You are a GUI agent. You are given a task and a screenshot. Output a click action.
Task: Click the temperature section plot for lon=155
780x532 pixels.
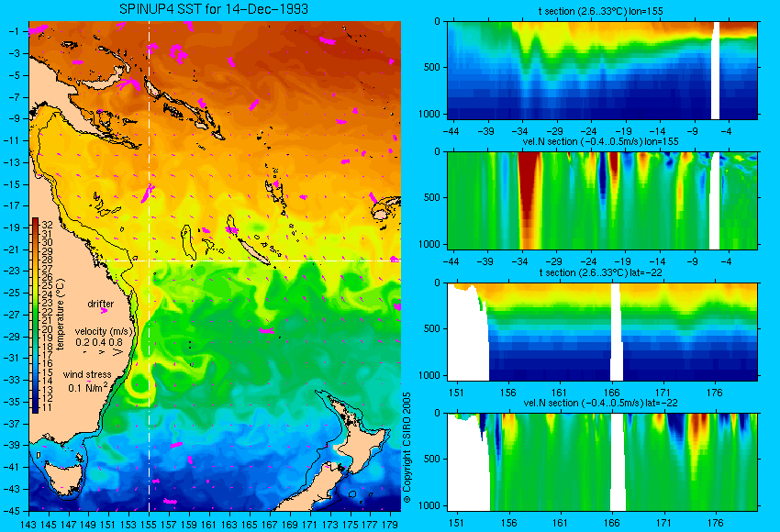tap(602, 70)
